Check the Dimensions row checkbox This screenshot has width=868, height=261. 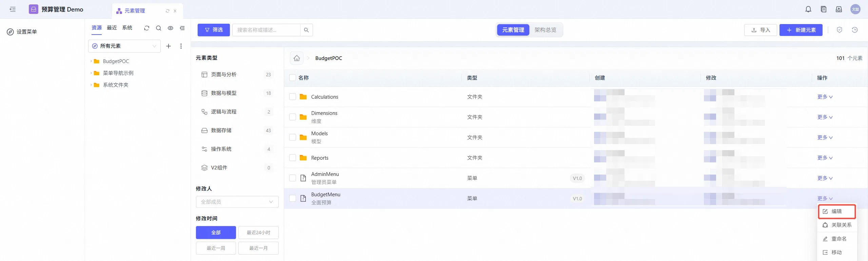[x=293, y=117]
